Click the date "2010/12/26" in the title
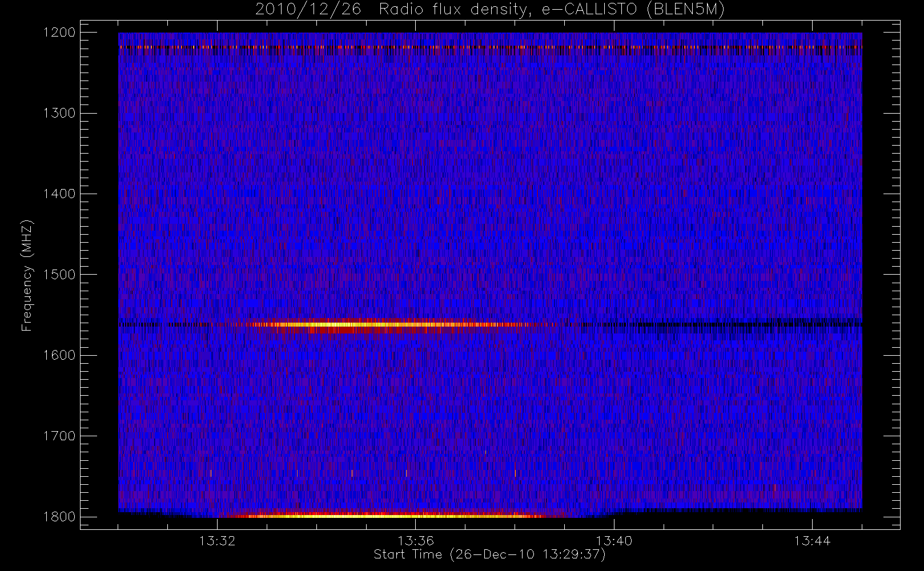The width and height of the screenshot is (924, 571). coord(308,10)
